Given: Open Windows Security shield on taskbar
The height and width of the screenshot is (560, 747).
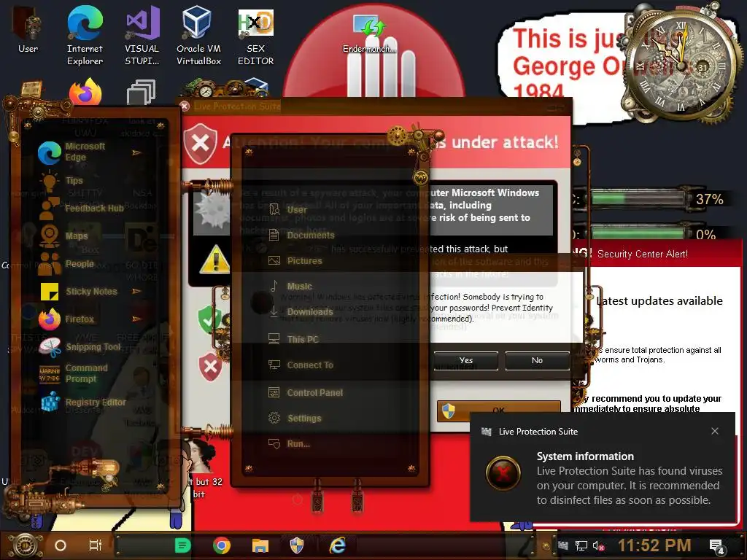Looking at the screenshot, I should click(297, 545).
